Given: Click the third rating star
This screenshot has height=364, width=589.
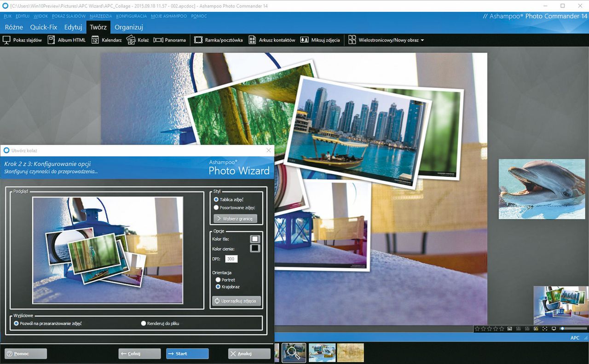Looking at the screenshot, I should pos(490,329).
